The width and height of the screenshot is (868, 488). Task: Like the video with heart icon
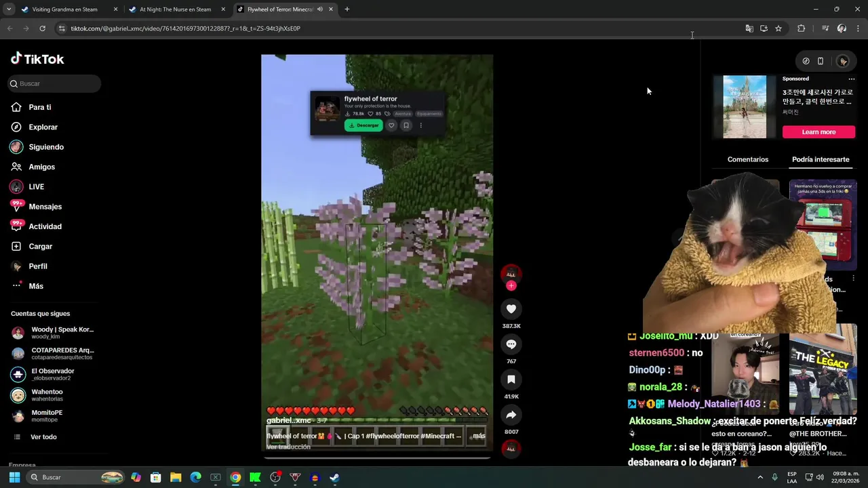coord(511,309)
